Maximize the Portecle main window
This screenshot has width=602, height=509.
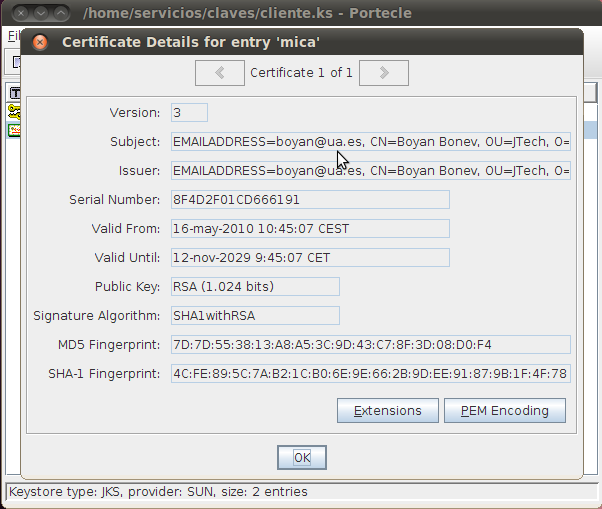[61, 13]
